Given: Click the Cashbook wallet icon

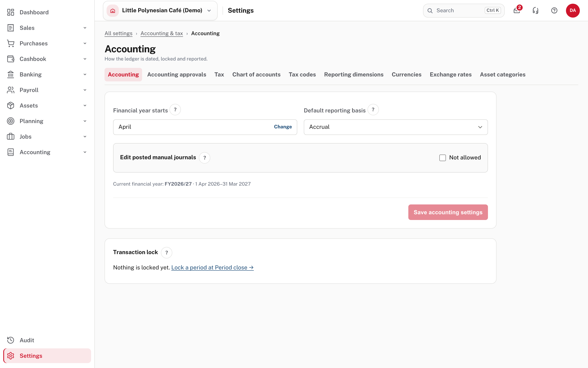Looking at the screenshot, I should click(x=10, y=59).
